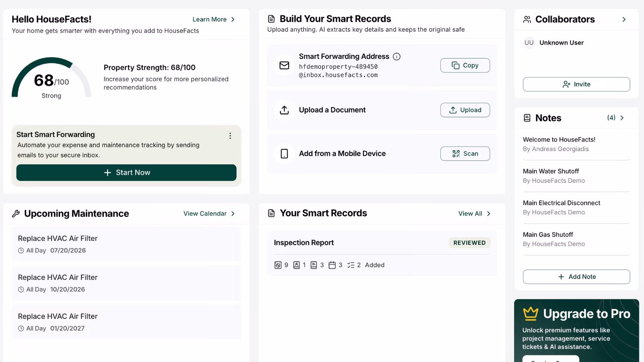
Task: Open Replace HVAC Air Filter on 07/20/2026
Action: coord(126,244)
